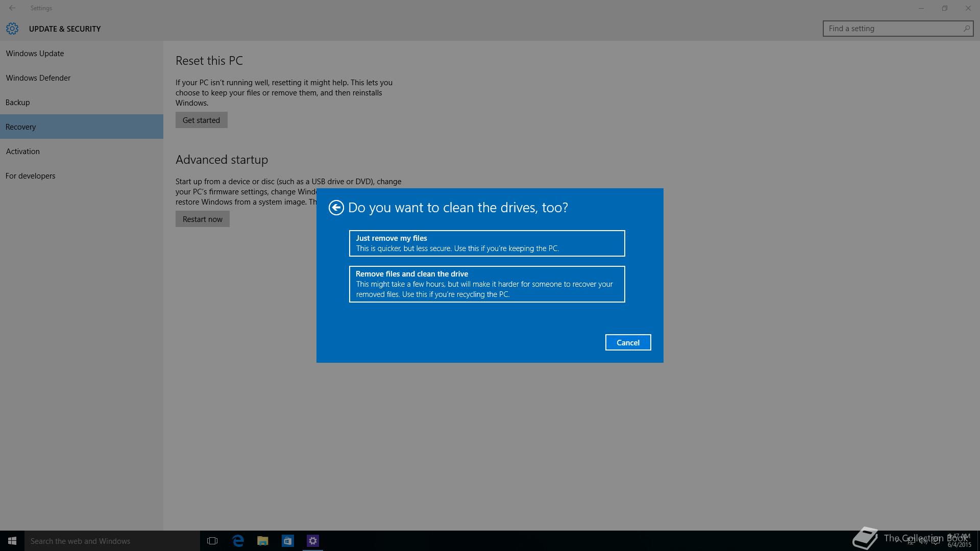Launch Microsoft Edge from taskbar

[x=238, y=541]
